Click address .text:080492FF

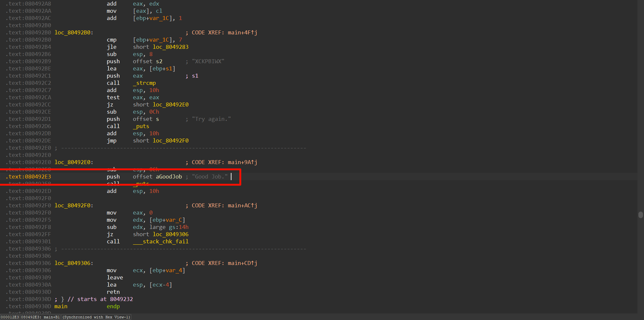coord(28,234)
